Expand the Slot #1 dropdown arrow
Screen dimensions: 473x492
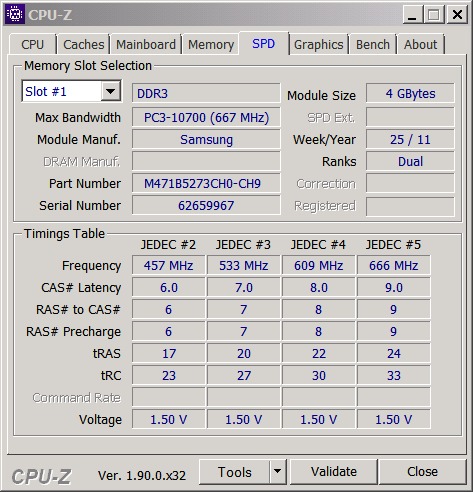click(x=110, y=91)
